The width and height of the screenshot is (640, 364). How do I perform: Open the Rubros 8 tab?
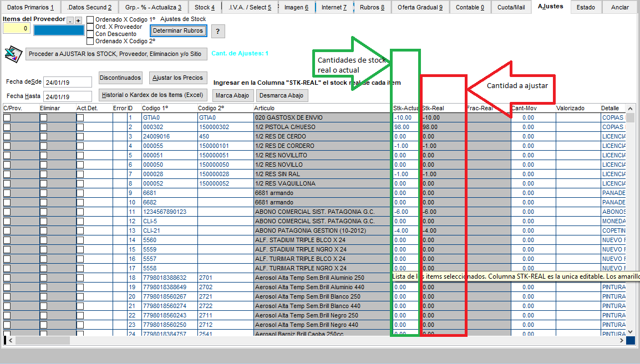point(372,7)
